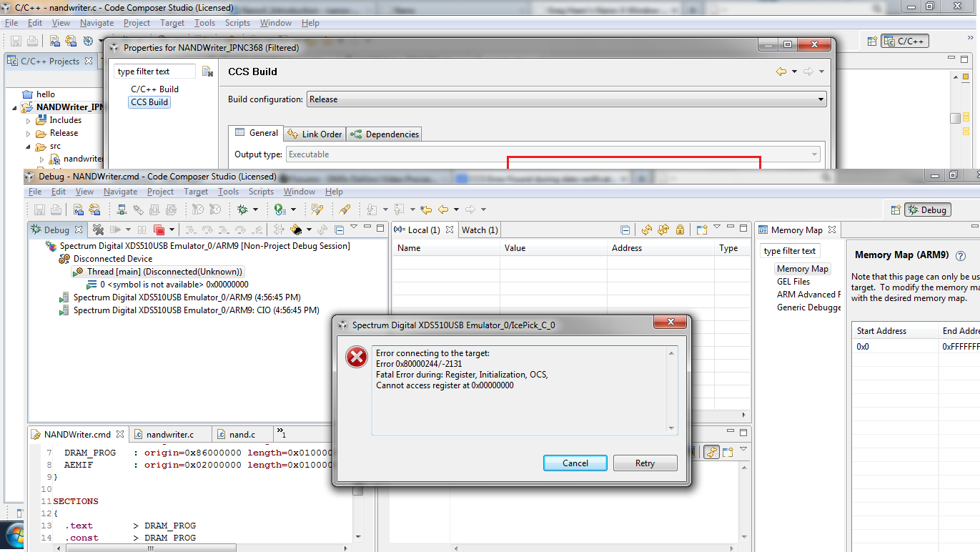The height and width of the screenshot is (552, 980).
Task: Clear the filter text icon in Properties
Action: pos(207,72)
